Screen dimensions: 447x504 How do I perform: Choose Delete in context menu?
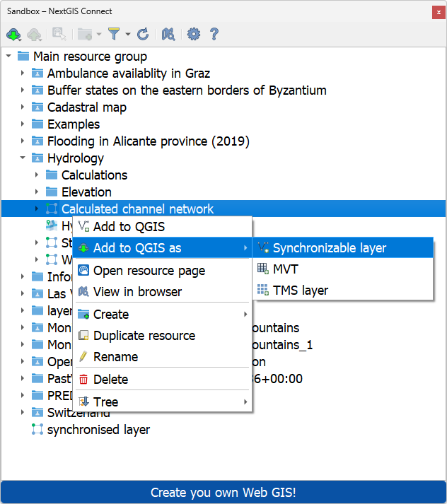162,380
